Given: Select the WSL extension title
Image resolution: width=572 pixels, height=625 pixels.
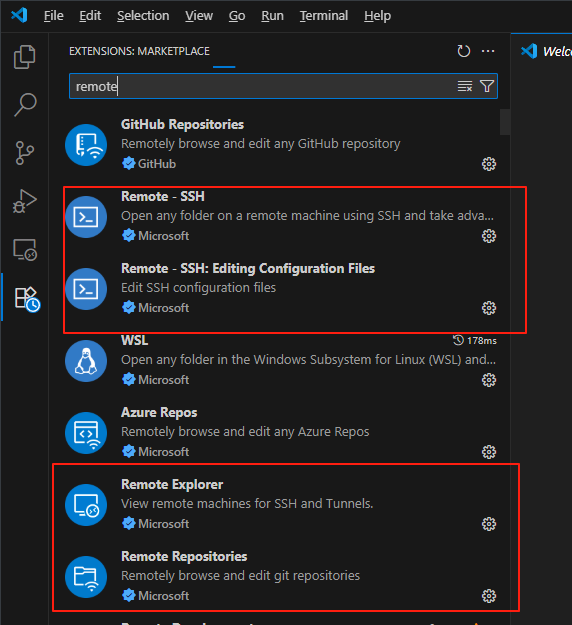Looking at the screenshot, I should coord(134,340).
